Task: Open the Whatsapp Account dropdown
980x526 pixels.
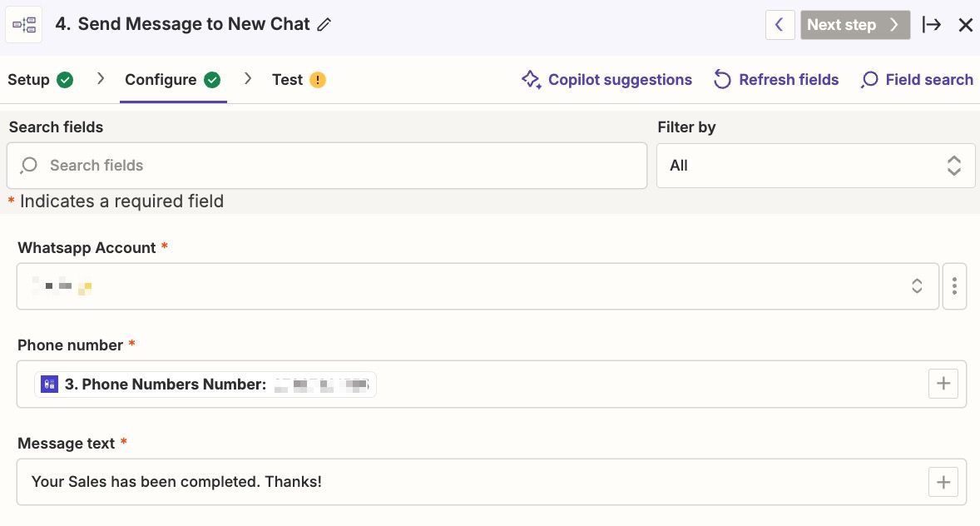Action: click(x=478, y=285)
